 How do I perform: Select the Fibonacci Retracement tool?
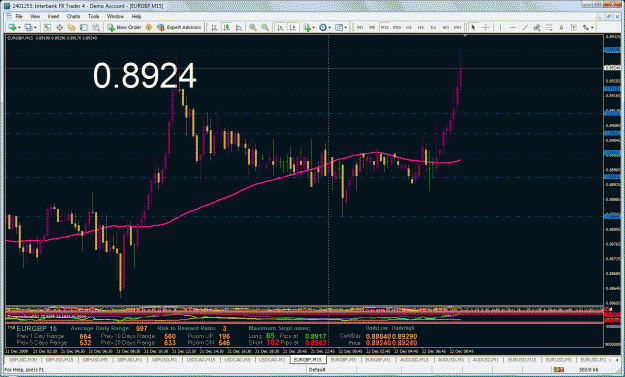pyautogui.click(x=549, y=27)
